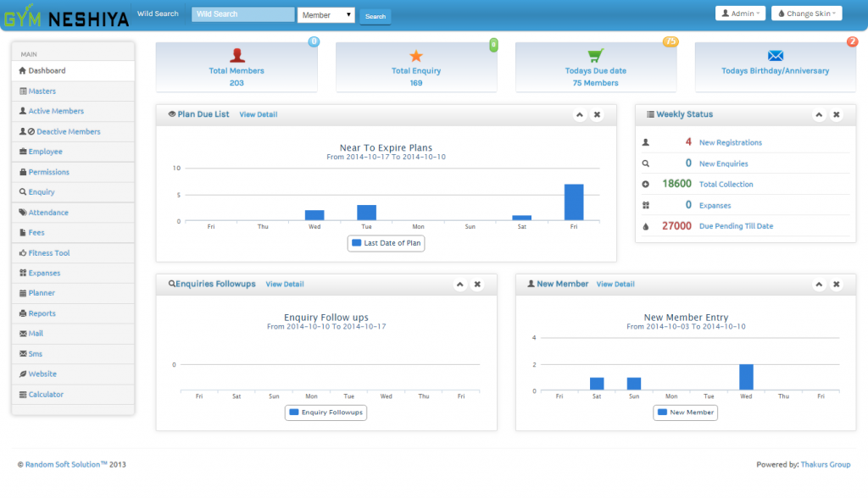Open Fitness Tool in the sidebar
The image size is (868, 498).
tap(73, 253)
